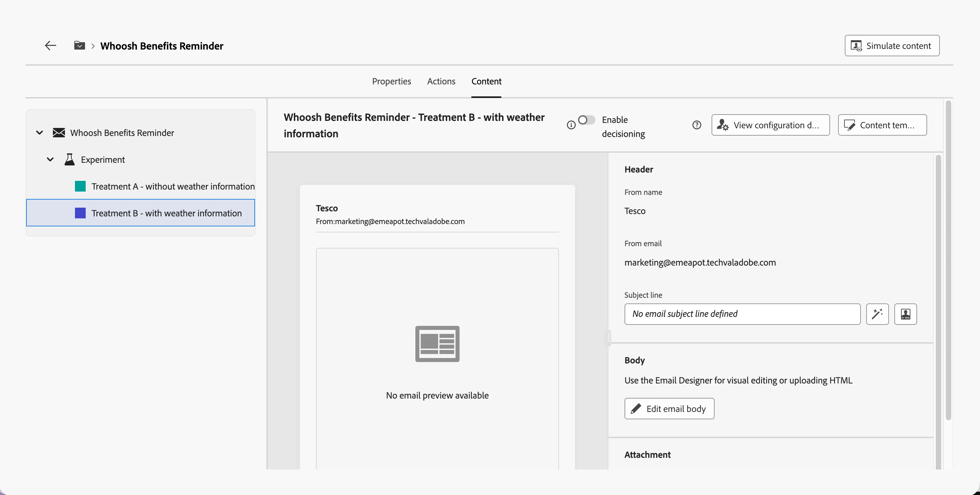Image resolution: width=980 pixels, height=495 pixels.
Task: Go back with the left arrow icon
Action: coord(50,46)
